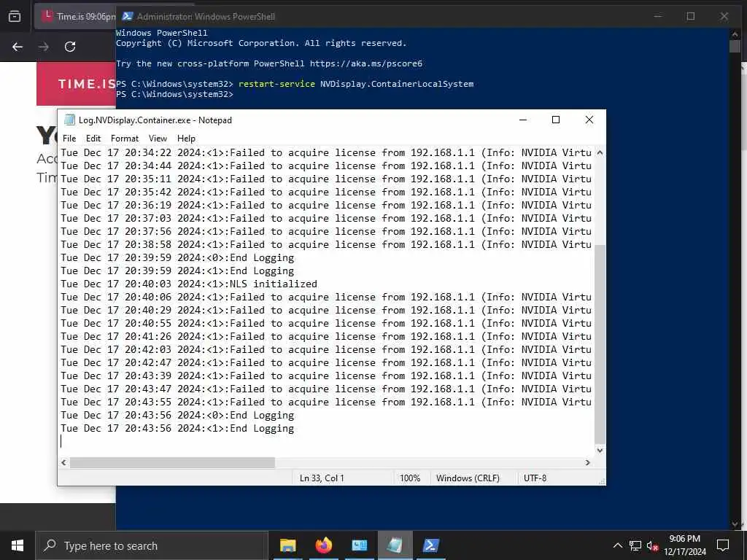The image size is (747, 560).
Task: Open browser tab overview icon
Action: click(x=15, y=17)
